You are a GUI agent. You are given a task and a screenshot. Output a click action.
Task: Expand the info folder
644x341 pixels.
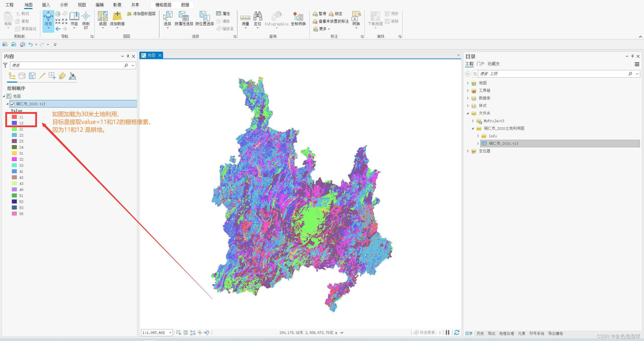478,136
